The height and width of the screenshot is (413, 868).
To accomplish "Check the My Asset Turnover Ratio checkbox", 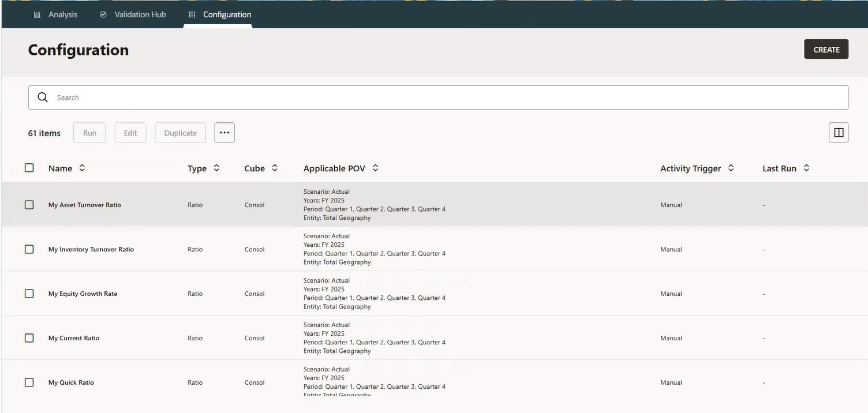I will coord(29,205).
